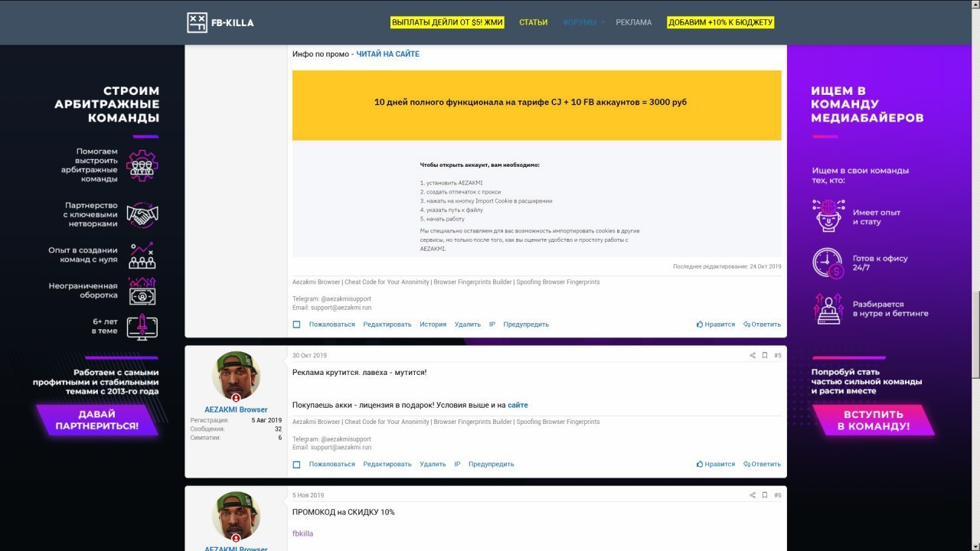Click ДОБАВИМ +10% К БЮДЖЕТУ nav link
The width and height of the screenshot is (980, 551).
tap(720, 22)
